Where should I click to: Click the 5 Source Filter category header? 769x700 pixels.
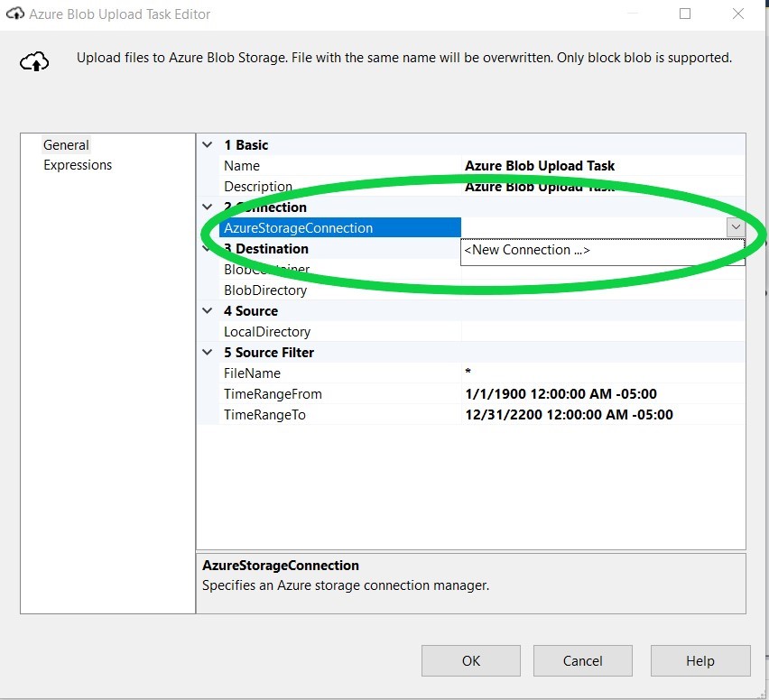point(269,353)
